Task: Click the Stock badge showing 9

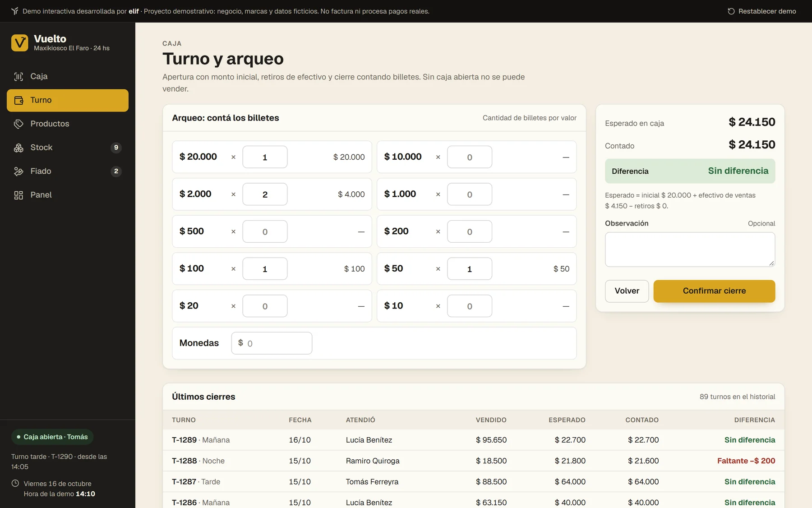Action: tap(116, 148)
